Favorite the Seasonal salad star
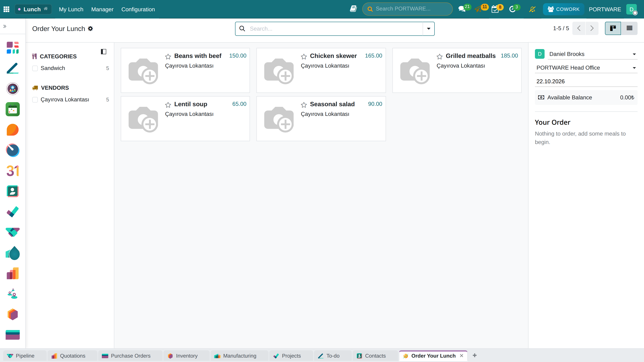This screenshot has height=362, width=644. (x=304, y=105)
